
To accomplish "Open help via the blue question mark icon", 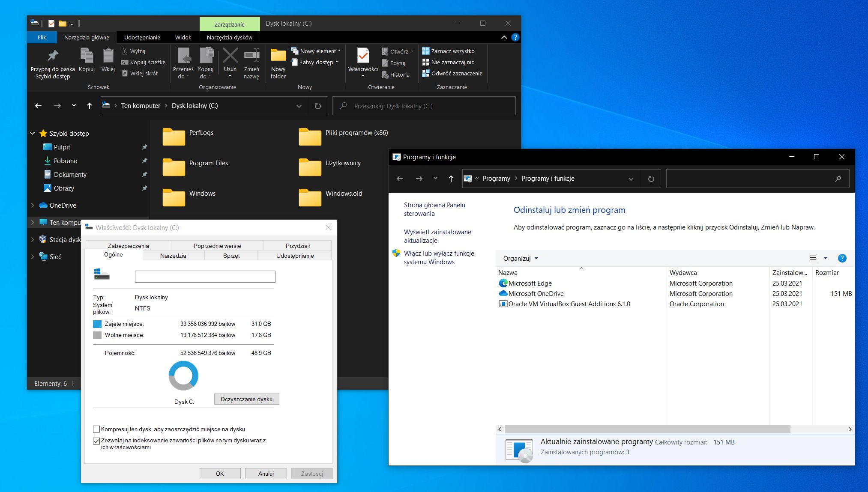I will pos(842,258).
